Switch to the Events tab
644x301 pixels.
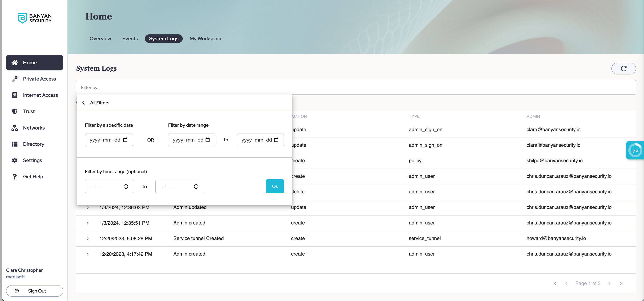[130, 39]
